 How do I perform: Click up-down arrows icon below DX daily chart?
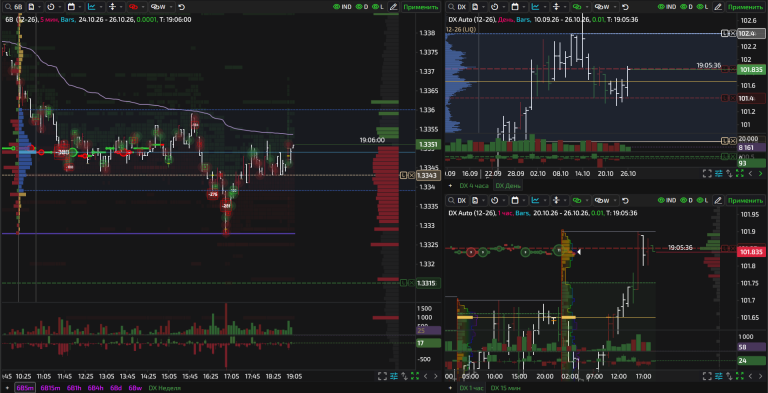point(730,173)
